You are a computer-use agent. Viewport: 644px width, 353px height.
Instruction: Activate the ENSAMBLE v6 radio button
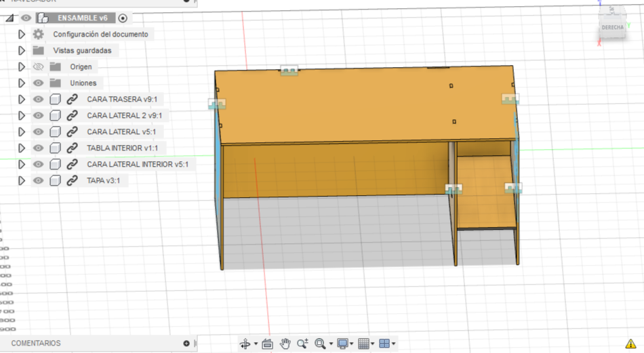[123, 18]
